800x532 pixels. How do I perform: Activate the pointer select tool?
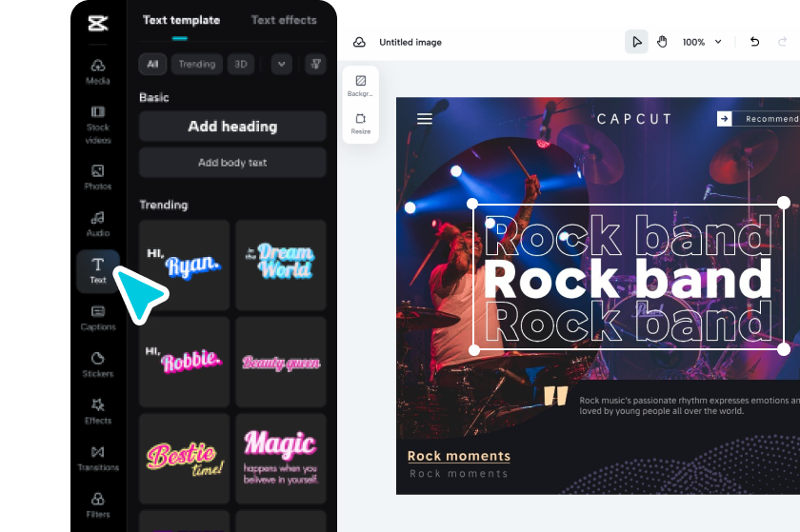(637, 42)
